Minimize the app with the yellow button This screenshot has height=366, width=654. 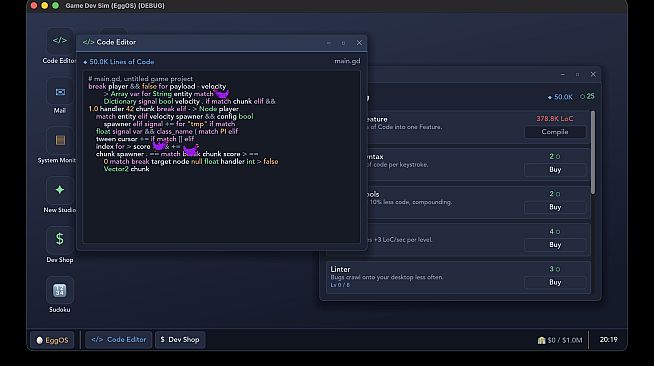45,6
